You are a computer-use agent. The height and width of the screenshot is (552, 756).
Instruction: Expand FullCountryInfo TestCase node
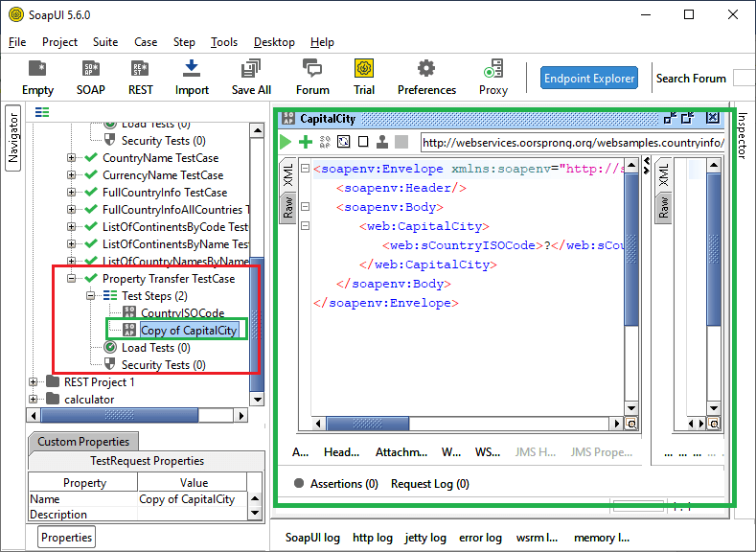pyautogui.click(x=71, y=193)
